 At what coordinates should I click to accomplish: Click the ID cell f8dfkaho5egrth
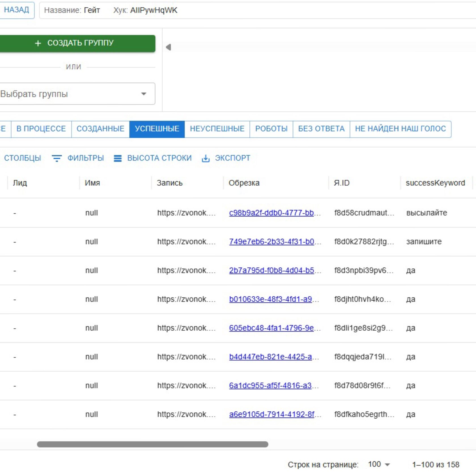[364, 415]
